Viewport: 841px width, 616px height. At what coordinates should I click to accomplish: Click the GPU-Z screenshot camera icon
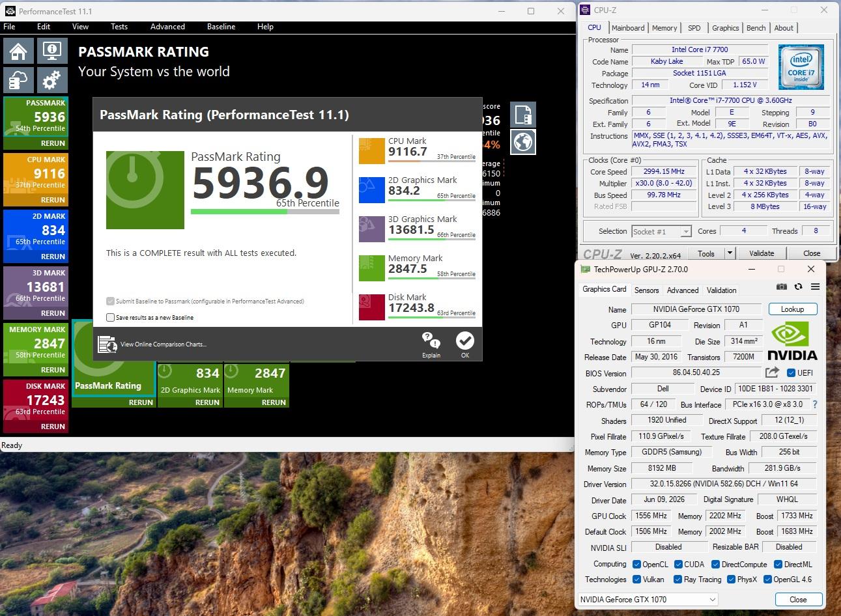782,287
